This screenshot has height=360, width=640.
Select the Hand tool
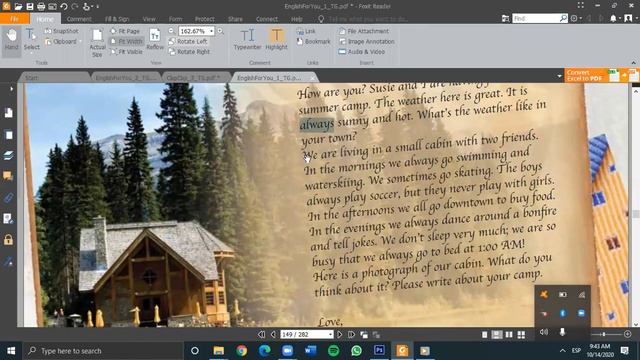(11, 40)
